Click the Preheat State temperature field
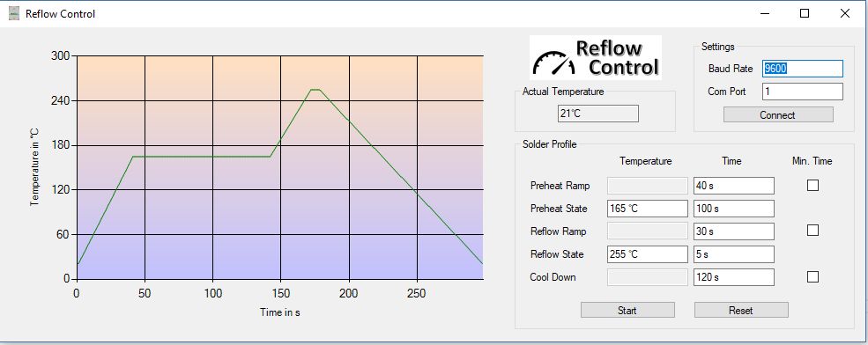The height and width of the screenshot is (345, 868). coord(648,209)
